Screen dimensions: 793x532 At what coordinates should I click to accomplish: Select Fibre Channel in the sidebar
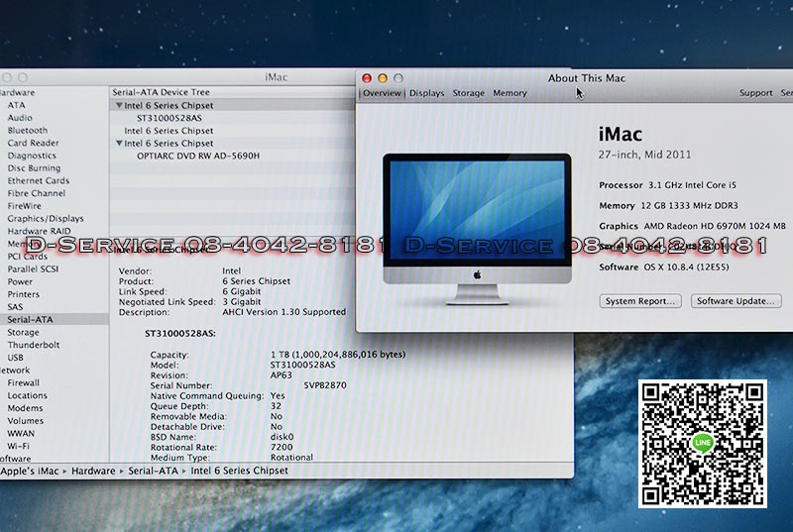click(x=37, y=193)
